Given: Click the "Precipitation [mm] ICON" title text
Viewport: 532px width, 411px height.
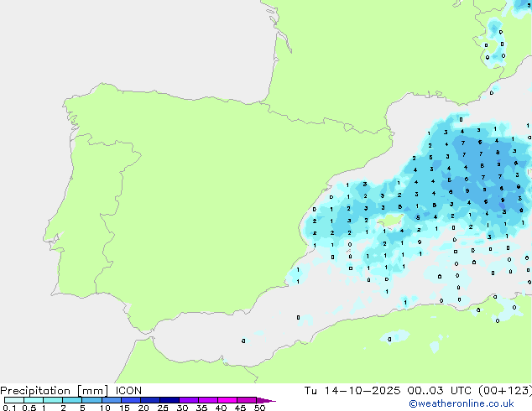Looking at the screenshot, I should click(71, 391).
